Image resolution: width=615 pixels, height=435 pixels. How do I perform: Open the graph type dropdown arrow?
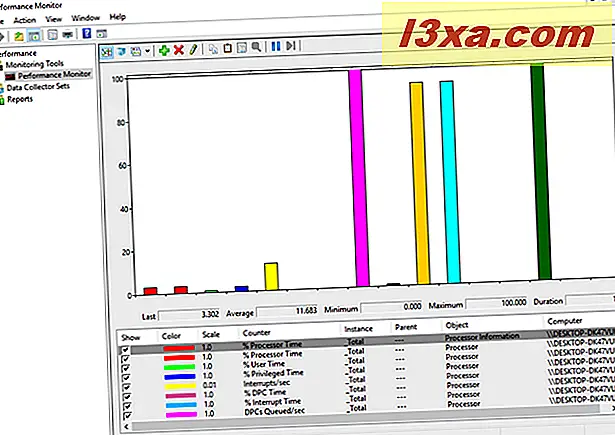click(147, 51)
